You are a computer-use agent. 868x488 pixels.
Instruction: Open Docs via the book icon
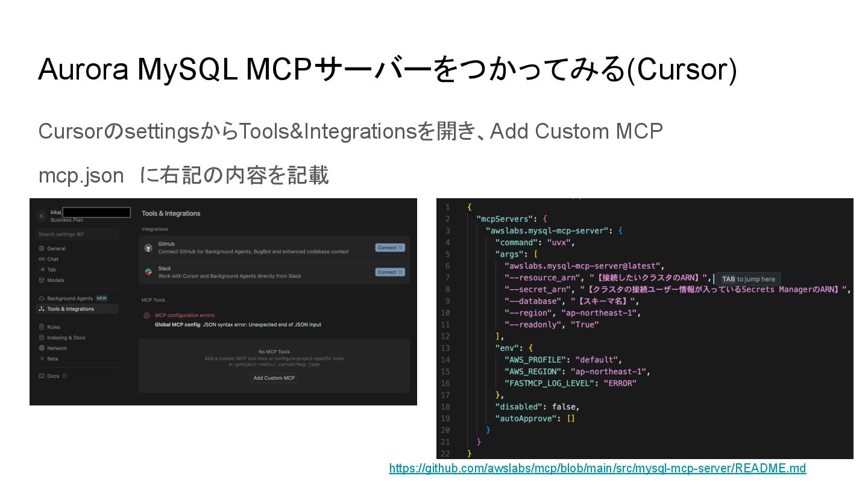[x=41, y=376]
